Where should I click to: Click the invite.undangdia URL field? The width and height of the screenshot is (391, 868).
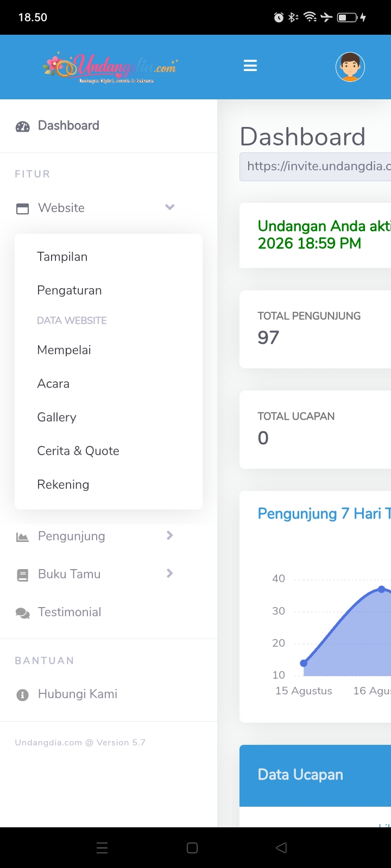coord(316,167)
